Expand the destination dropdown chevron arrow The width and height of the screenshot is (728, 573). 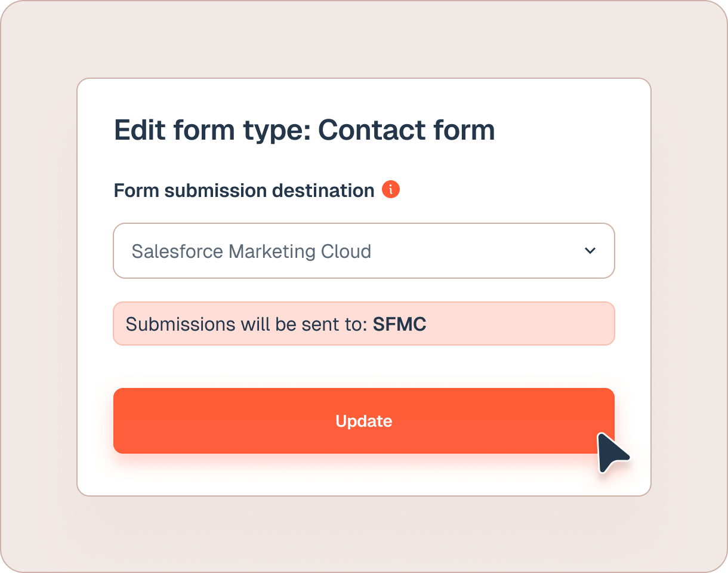click(590, 251)
